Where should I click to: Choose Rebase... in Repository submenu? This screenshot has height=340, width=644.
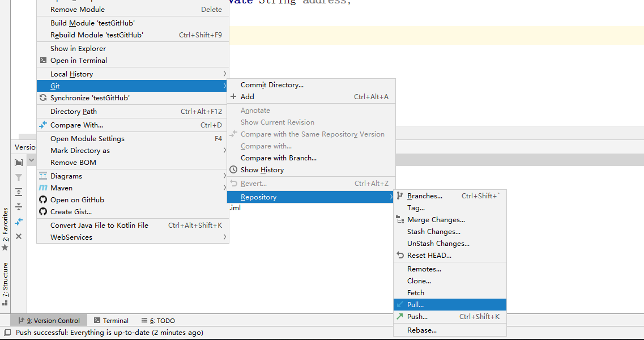450,330
